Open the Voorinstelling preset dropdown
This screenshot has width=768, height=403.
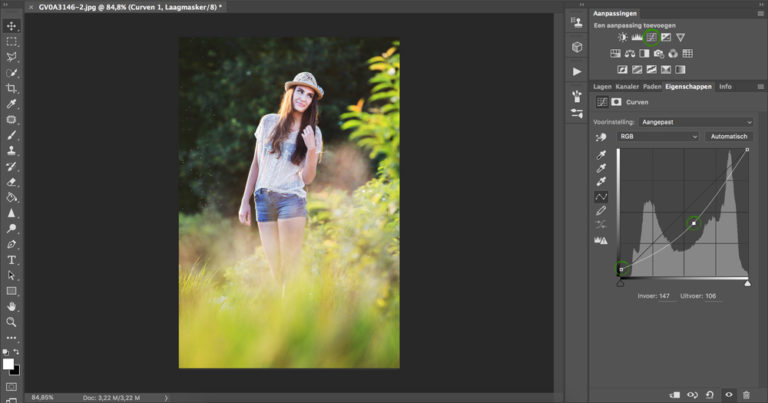[697, 120]
